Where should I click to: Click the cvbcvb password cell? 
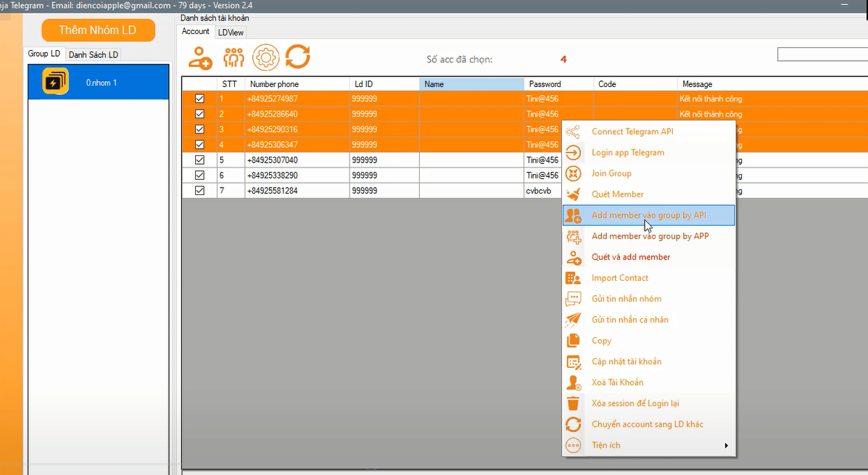pos(542,191)
